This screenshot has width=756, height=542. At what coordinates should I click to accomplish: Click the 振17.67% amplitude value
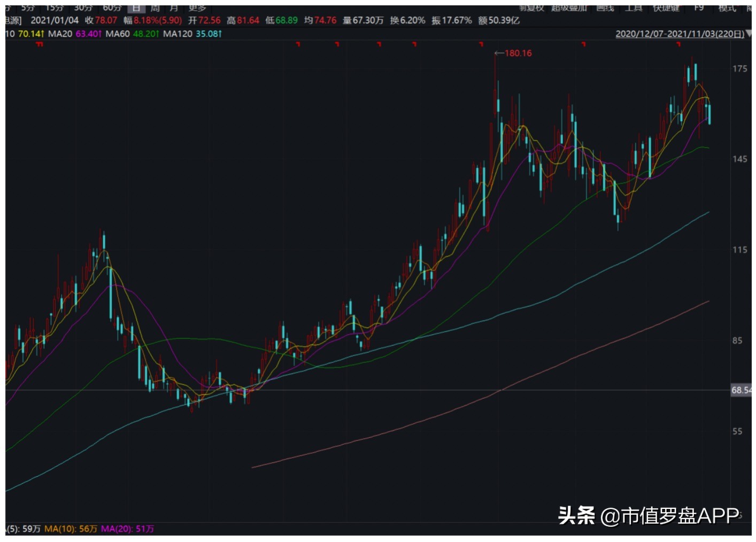pyautogui.click(x=452, y=20)
